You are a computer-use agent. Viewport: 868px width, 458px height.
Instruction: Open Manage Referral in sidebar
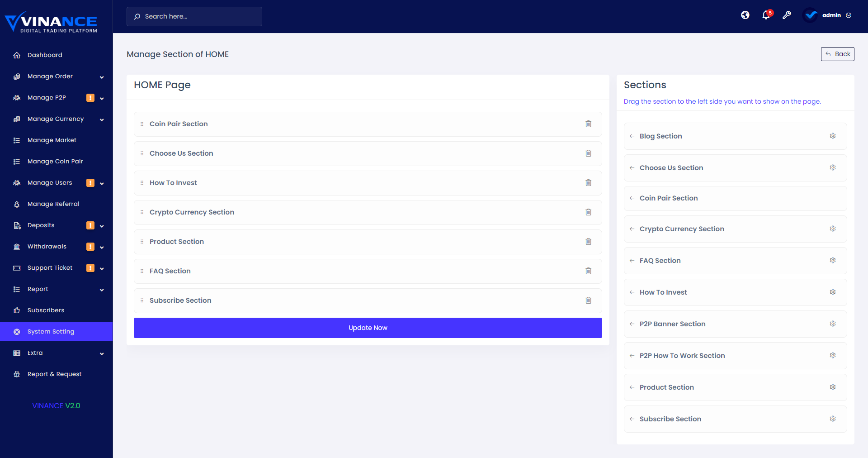click(57, 204)
